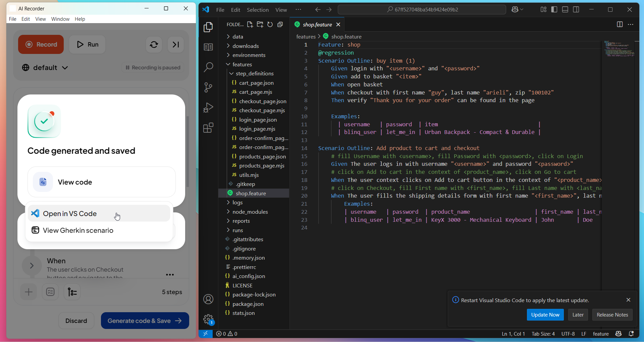Open the Source Control view
Viewport: 644px width, 342px height.
pos(208,87)
